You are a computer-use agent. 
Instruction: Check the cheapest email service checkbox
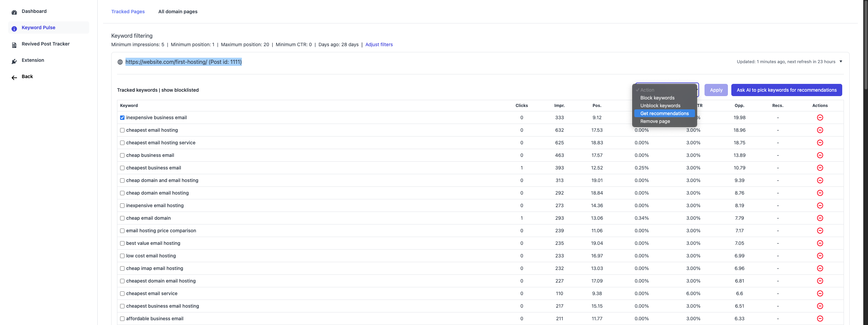[122, 294]
